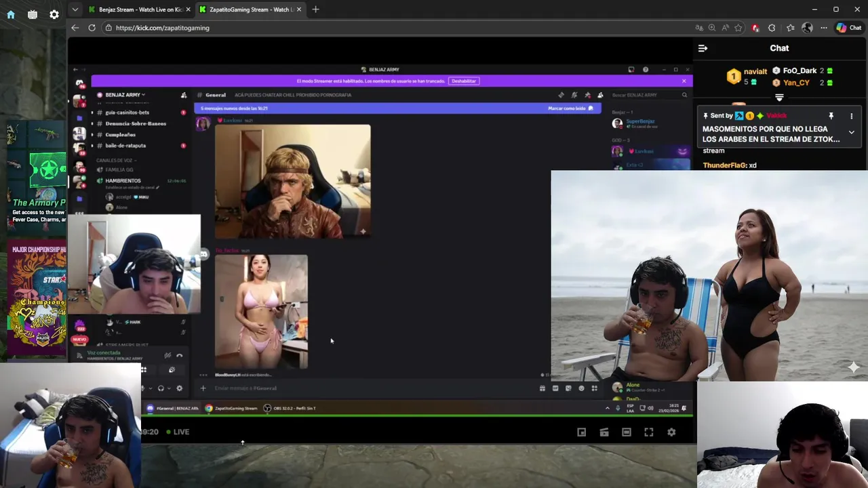Screen dimensions: 868x488
Task: Click ThunderFlaG username in chat
Action: [x=724, y=165]
